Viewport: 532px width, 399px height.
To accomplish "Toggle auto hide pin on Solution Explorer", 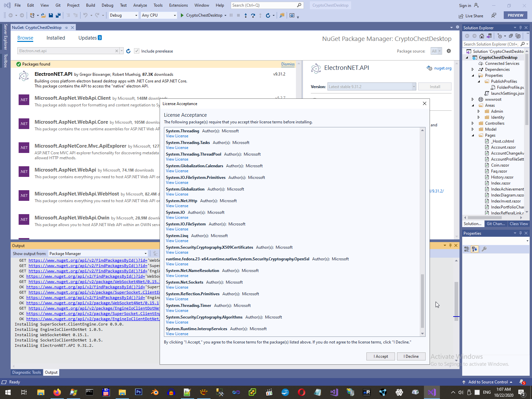I will point(520,28).
